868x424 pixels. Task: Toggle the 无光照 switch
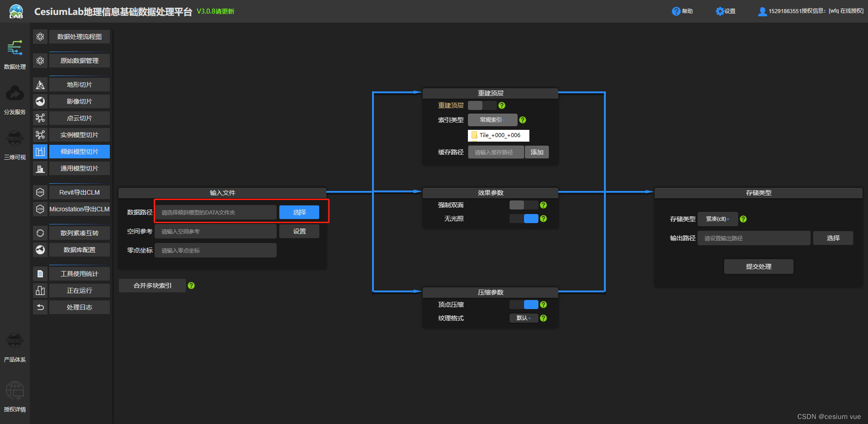524,219
